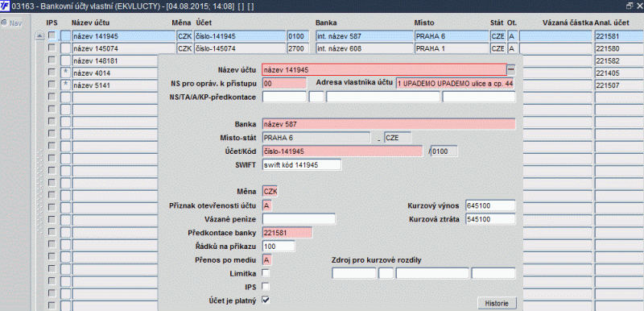Click the PRAHA 1 cell in the table

click(x=452, y=48)
